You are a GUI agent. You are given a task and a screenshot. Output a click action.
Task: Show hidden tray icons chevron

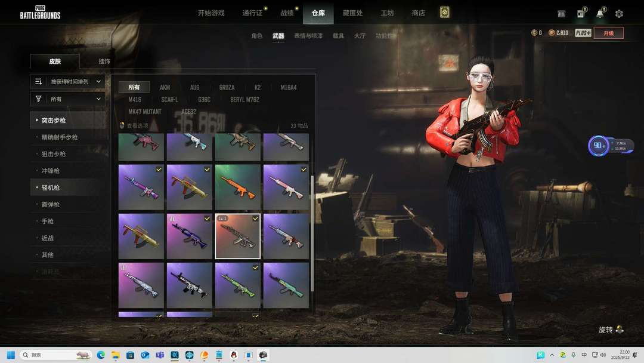552,355
